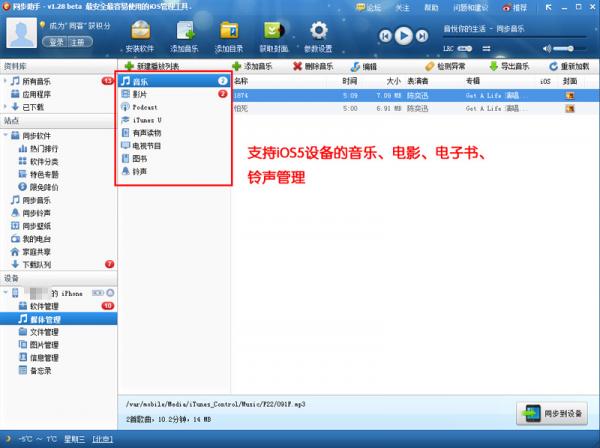Collapse the 同步软件 tree node arrow
This screenshot has height=448, width=600.
pos(5,135)
